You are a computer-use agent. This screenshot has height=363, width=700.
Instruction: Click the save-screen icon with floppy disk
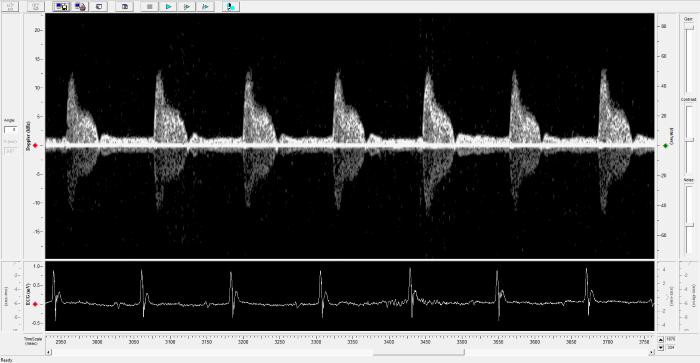[62, 6]
